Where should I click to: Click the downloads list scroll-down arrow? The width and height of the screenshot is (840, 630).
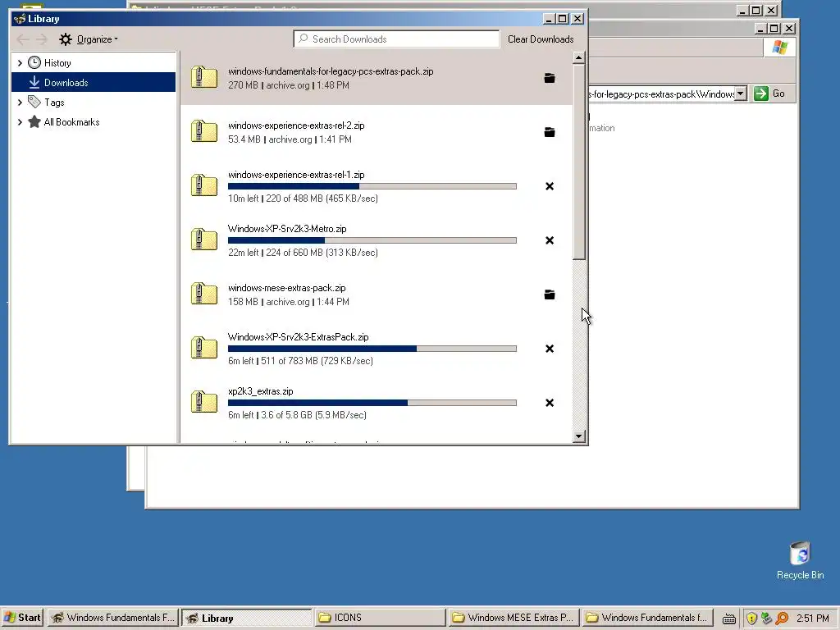(578, 436)
